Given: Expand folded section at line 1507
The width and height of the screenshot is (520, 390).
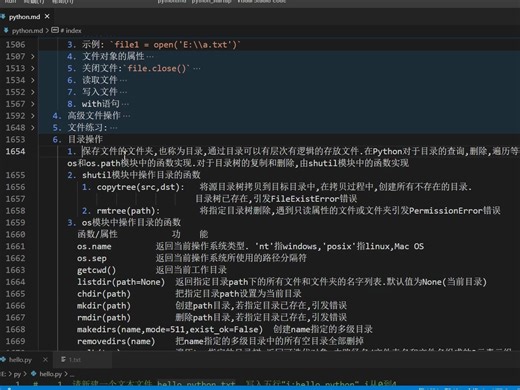Looking at the screenshot, I should (33, 57).
